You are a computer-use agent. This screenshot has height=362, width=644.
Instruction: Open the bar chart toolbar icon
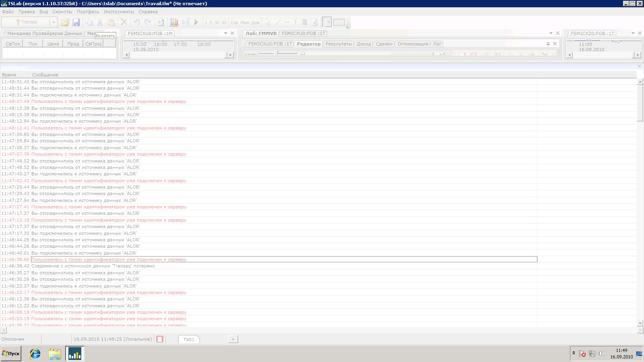pos(174,23)
